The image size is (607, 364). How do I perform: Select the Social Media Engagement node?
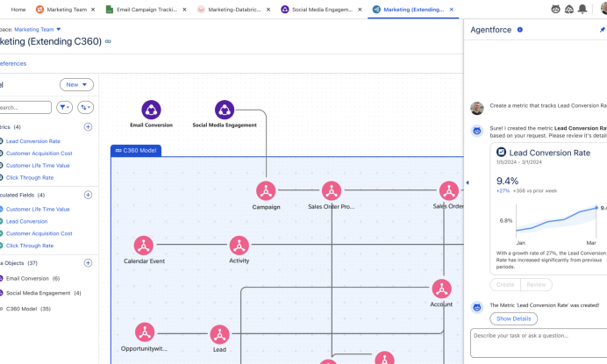225,110
